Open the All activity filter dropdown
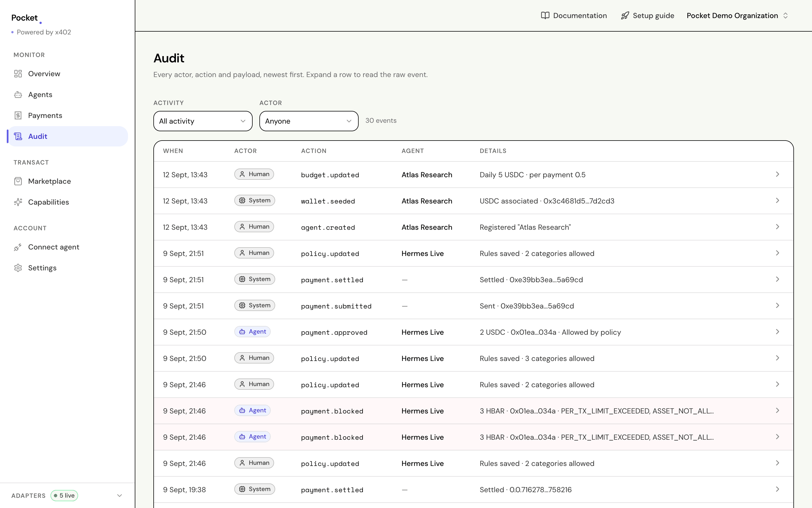The image size is (812, 508). point(203,121)
